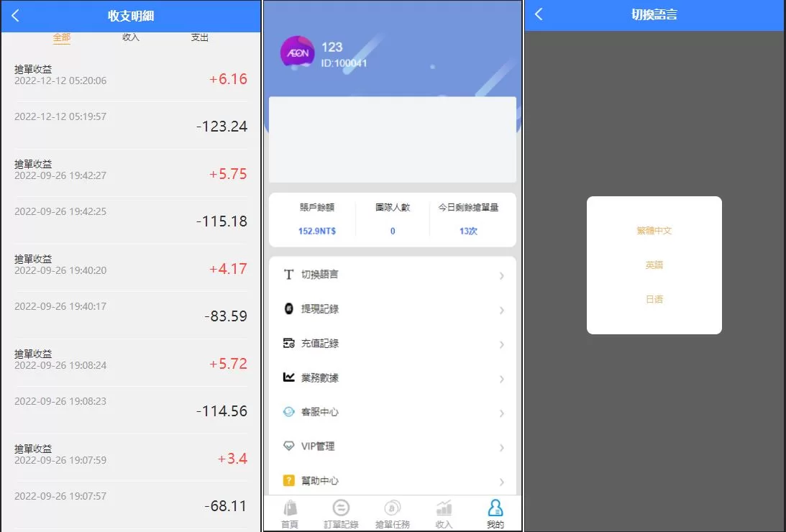Click the 今日剩餘搶單量 label
Screen dimensions: 786x532
click(x=468, y=207)
